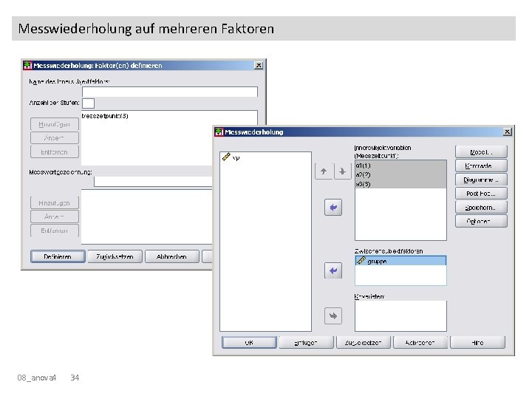This screenshot has height=399, width=532.
Task: Open the Modell dialog button
Action: (481, 152)
